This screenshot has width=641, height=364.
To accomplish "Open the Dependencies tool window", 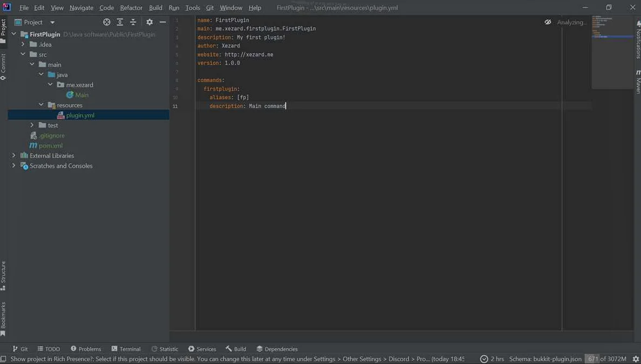I will click(277, 349).
